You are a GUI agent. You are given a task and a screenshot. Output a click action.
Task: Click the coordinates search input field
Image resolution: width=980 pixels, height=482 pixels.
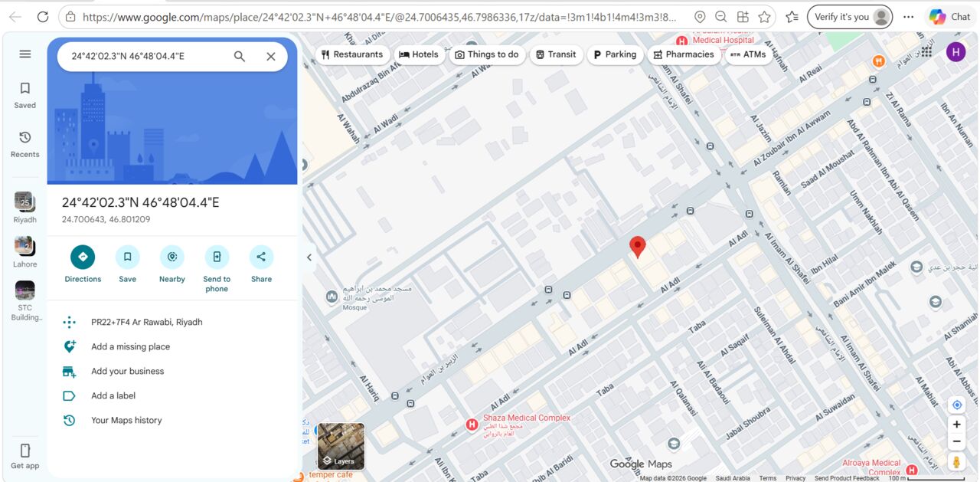pyautogui.click(x=145, y=56)
